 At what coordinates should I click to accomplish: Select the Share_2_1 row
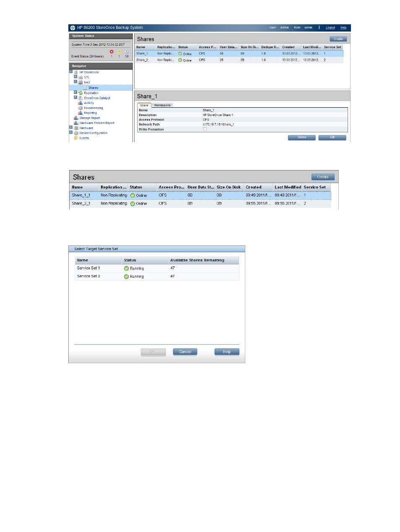200,204
